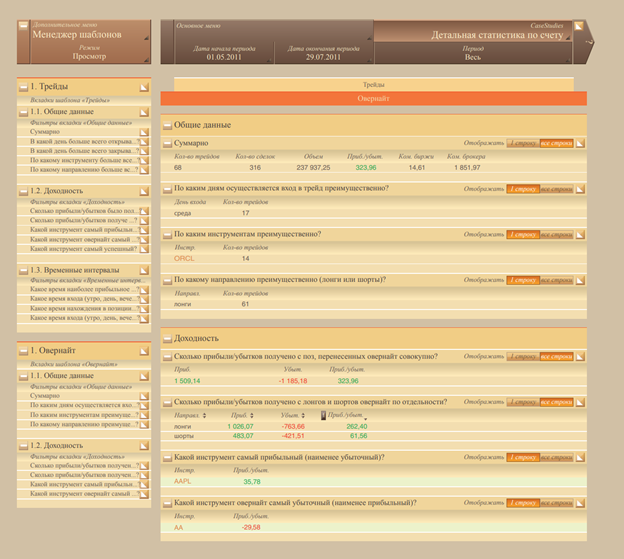
Task: Open the 'Основное меню' panel header
Action: [273, 31]
